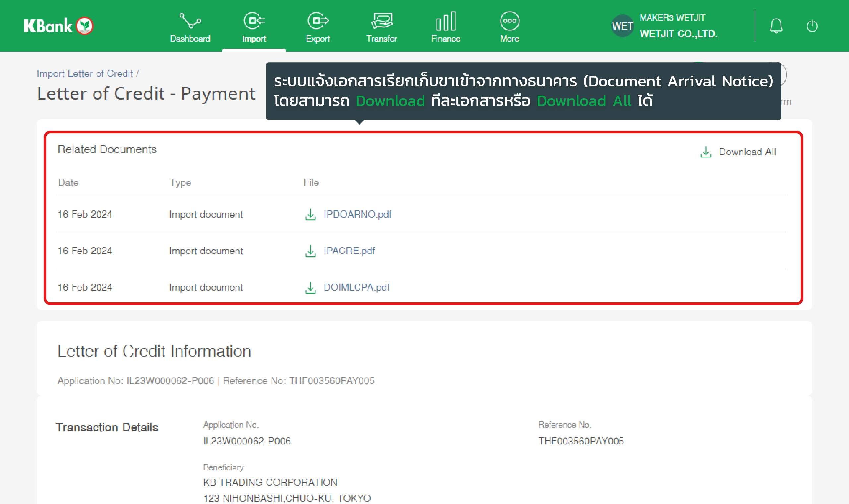Click download icon for DOIMLCPA.pdf
The height and width of the screenshot is (504, 849).
(x=310, y=288)
